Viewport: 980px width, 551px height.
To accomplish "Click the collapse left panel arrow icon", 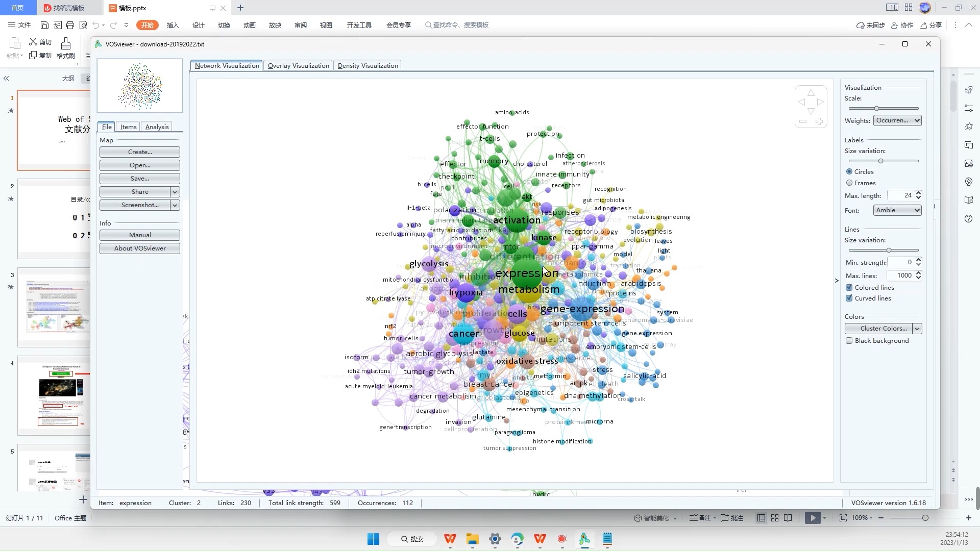I will click(x=6, y=78).
